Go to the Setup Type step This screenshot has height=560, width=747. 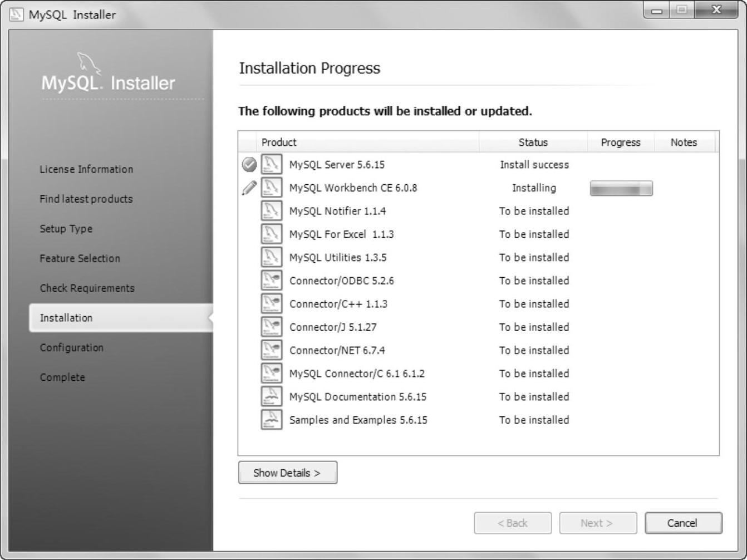tap(66, 229)
